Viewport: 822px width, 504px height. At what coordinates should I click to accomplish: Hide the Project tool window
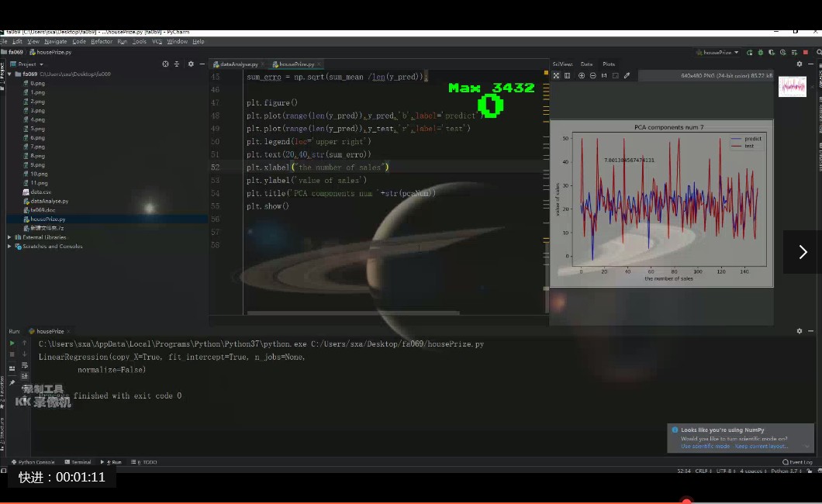pyautogui.click(x=202, y=64)
